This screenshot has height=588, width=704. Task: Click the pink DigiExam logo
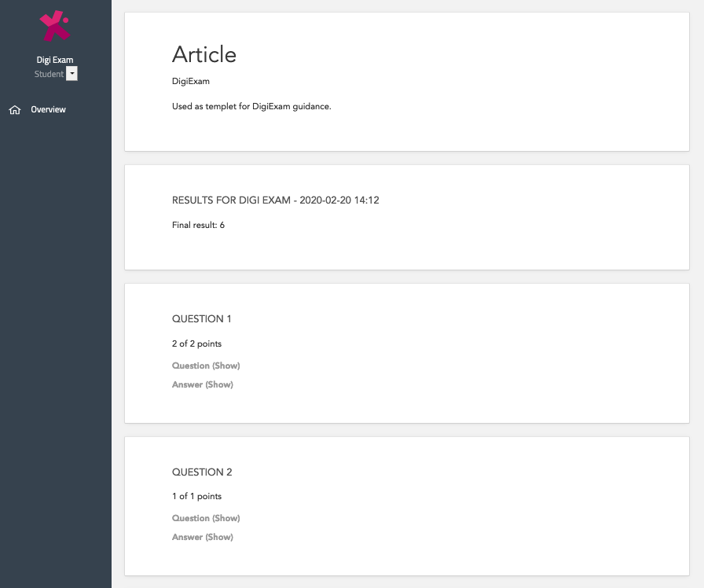(55, 26)
